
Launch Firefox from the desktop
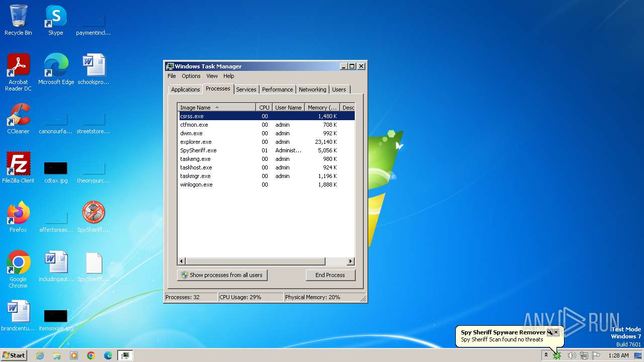tap(18, 217)
